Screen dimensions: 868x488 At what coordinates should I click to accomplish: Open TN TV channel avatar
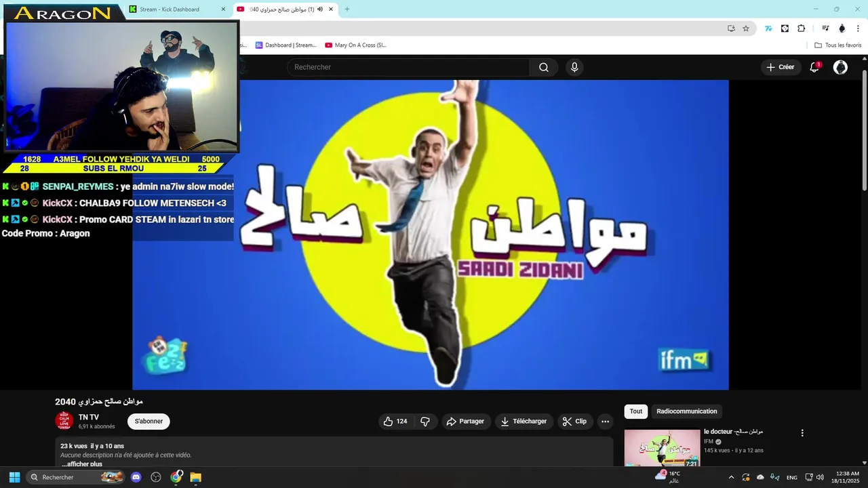[x=64, y=421]
